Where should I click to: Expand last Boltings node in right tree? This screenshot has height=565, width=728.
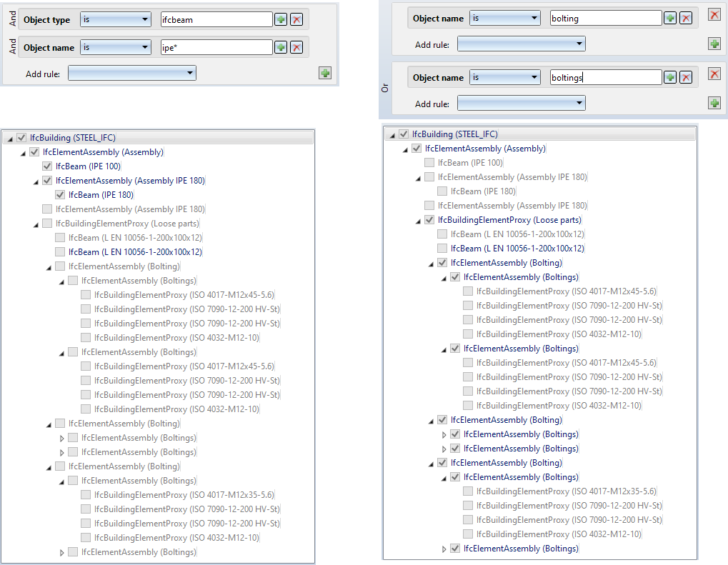tap(444, 549)
